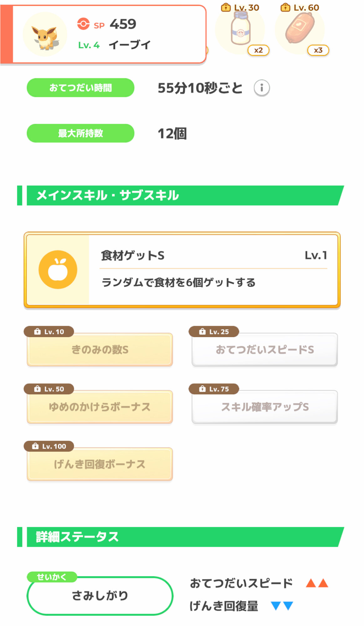Tap the 最大所持数 green label
The width and height of the screenshot is (364, 626).
80,133
